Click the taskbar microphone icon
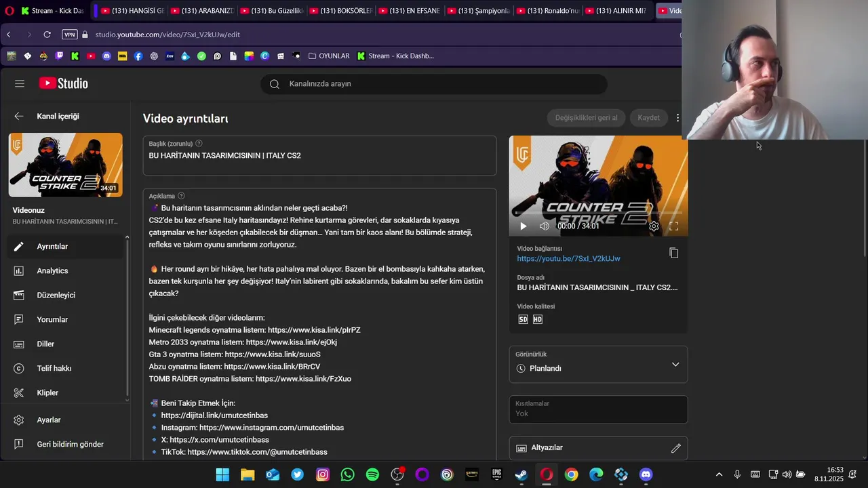 coord(737,474)
